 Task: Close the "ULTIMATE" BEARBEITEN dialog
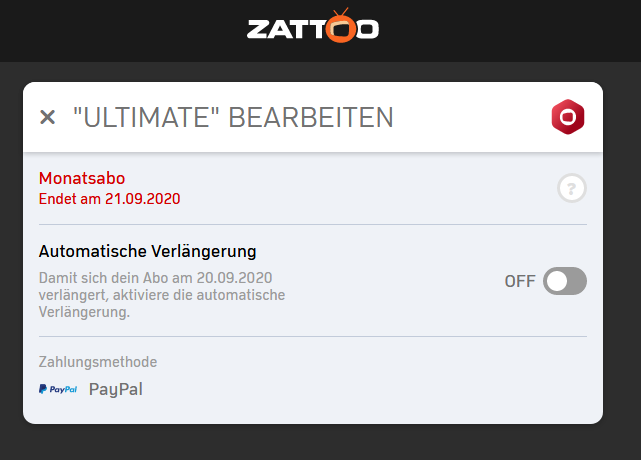click(x=47, y=117)
